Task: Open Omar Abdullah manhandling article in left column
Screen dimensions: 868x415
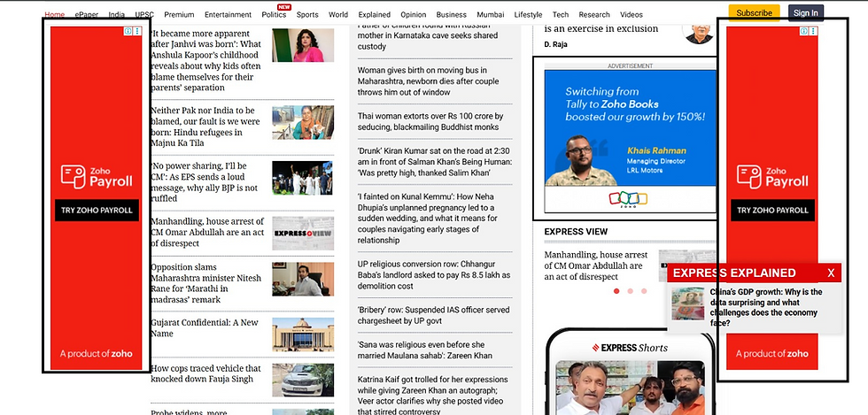Action: point(207,233)
